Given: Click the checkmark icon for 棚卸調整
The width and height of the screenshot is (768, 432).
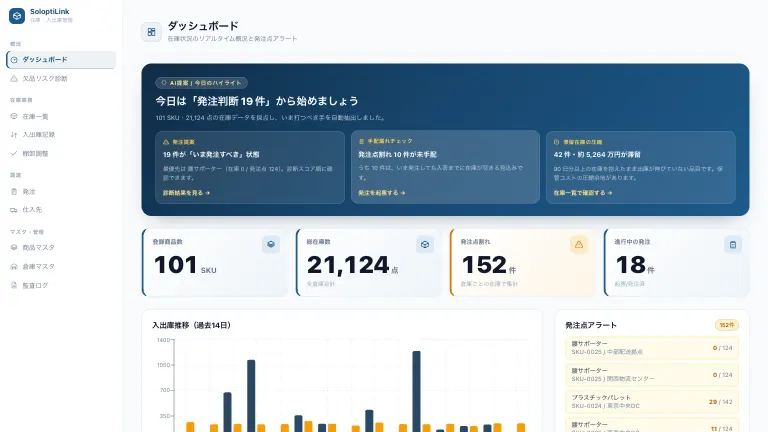Looking at the screenshot, I should click(x=14, y=153).
